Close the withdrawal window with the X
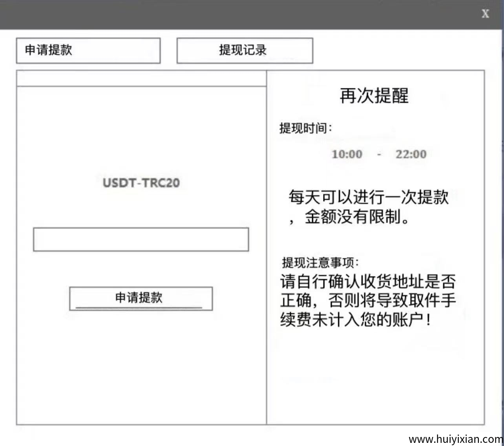504x446 pixels. click(485, 14)
